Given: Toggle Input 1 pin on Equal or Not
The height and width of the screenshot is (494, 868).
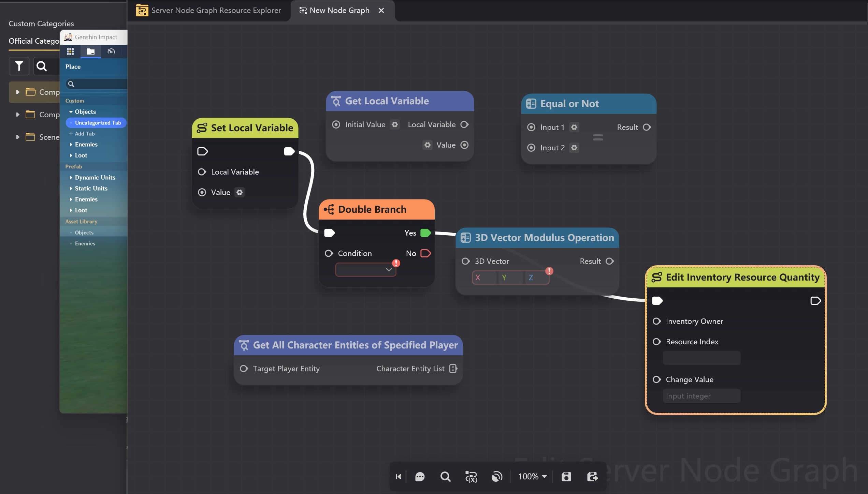Looking at the screenshot, I should click(x=531, y=127).
